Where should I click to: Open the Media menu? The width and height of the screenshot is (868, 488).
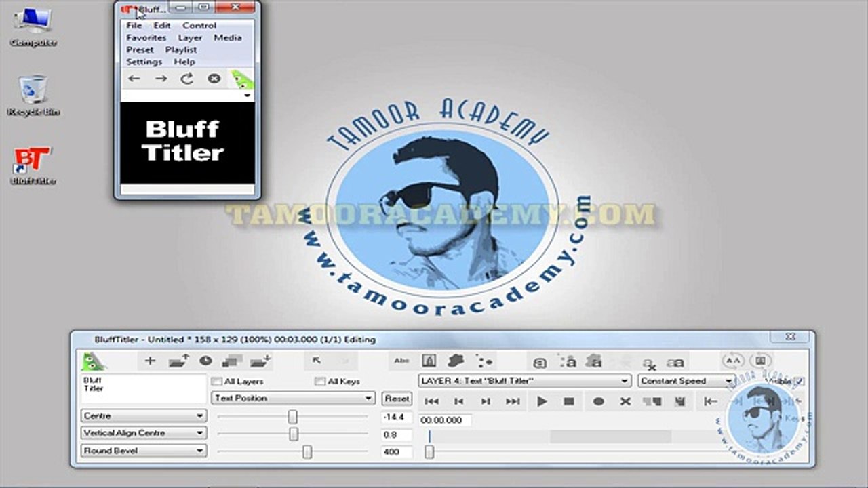pos(228,38)
